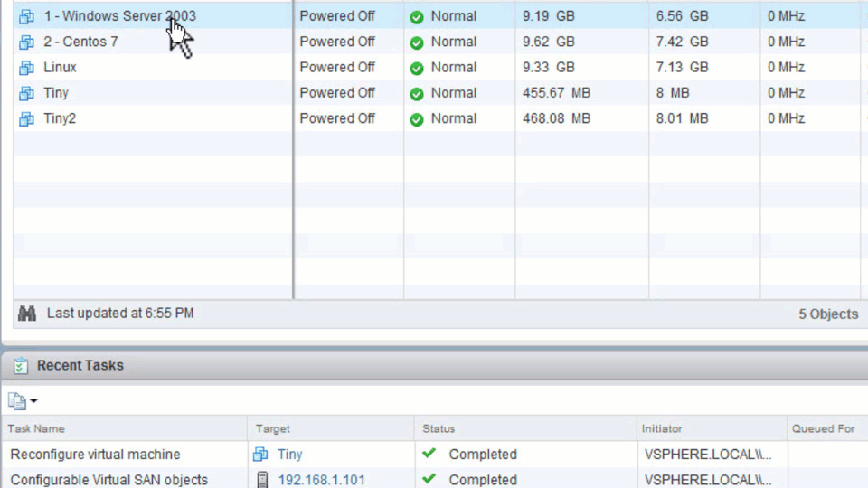
Task: Sort tasks by Target column header
Action: [272, 428]
